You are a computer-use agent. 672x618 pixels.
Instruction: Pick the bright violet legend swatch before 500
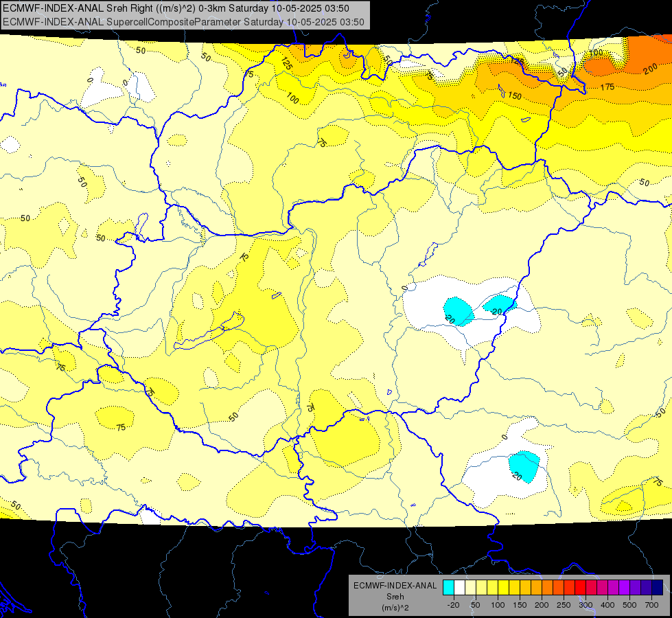coord(625,587)
